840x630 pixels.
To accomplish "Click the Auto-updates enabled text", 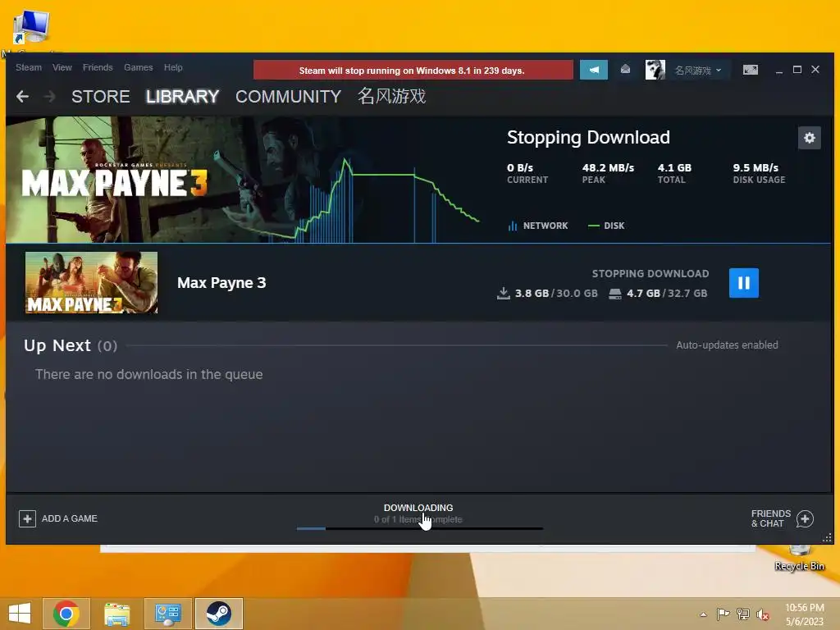I will point(727,345).
